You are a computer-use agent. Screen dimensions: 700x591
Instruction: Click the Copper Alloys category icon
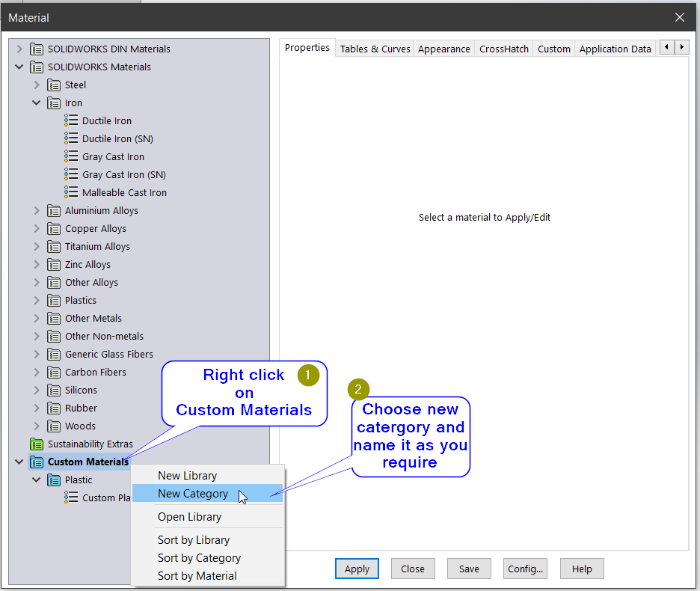(x=54, y=228)
